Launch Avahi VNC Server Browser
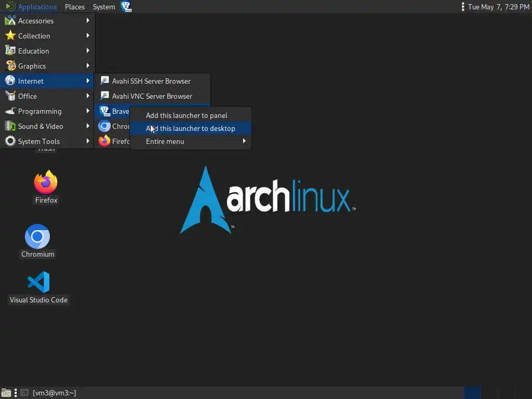Viewport: 532px width, 399px height. pyautogui.click(x=152, y=96)
